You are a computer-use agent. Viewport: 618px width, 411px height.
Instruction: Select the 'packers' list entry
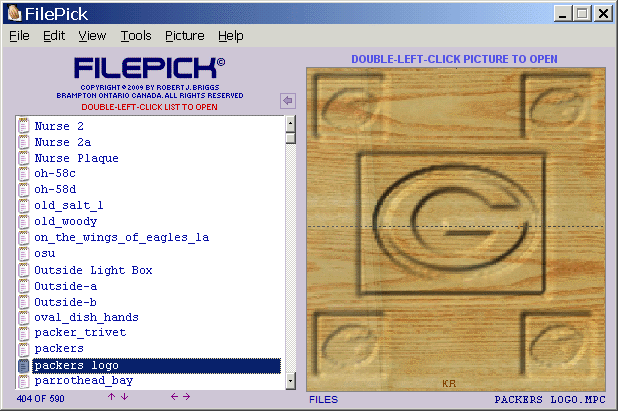[x=59, y=349]
